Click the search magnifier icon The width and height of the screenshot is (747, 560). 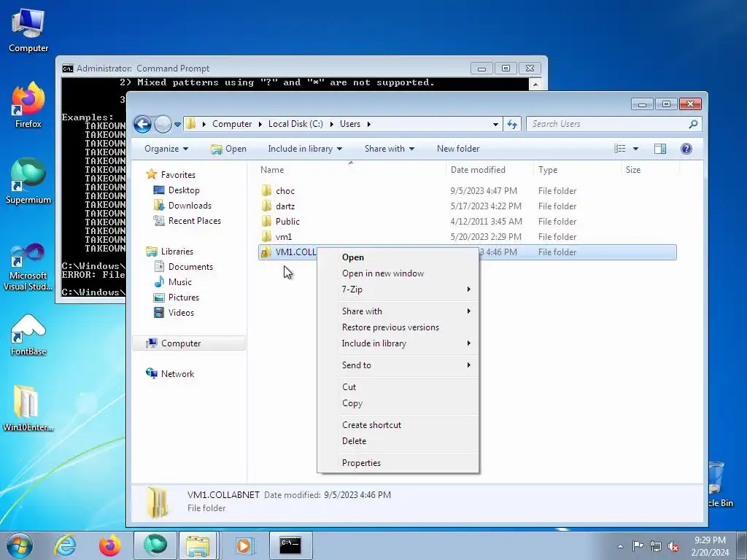click(x=693, y=124)
